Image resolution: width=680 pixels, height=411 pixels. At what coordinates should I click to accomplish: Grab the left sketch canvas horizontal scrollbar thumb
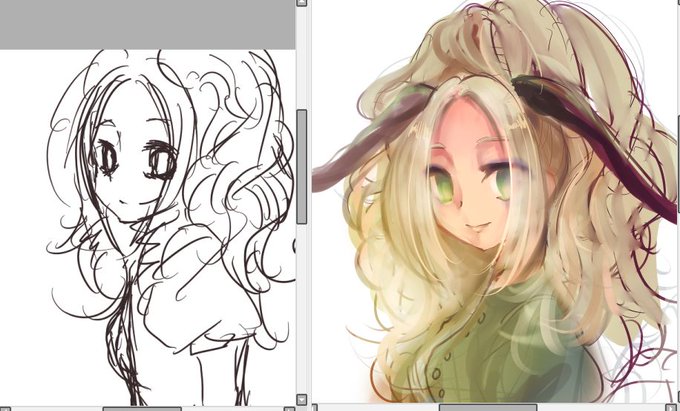click(x=142, y=409)
